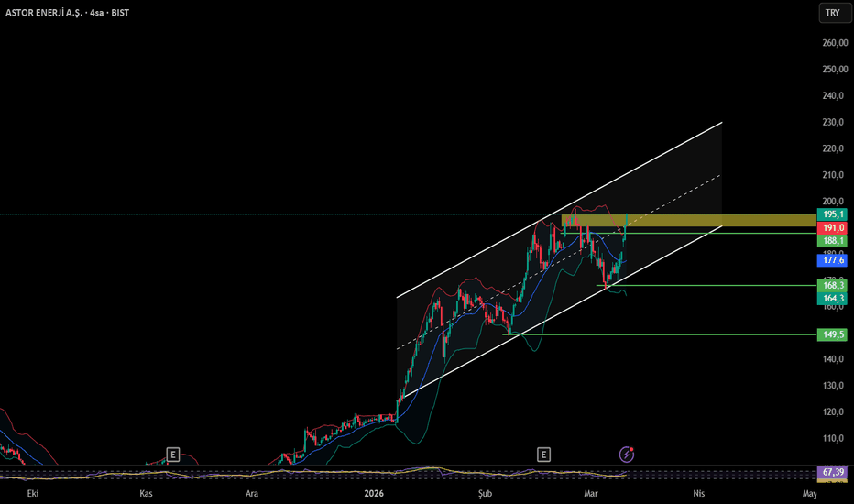854x504 pixels.
Task: Click the yellow resistance zone rectangle
Action: point(689,220)
